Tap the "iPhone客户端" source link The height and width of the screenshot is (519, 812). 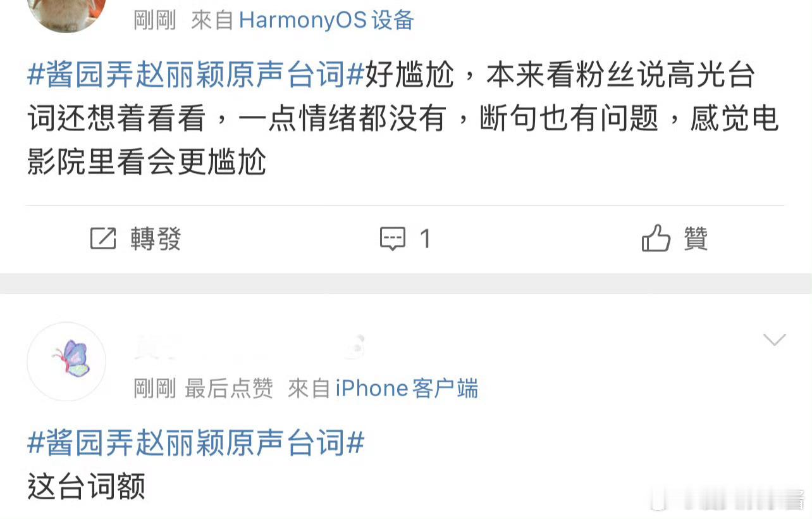pos(407,388)
